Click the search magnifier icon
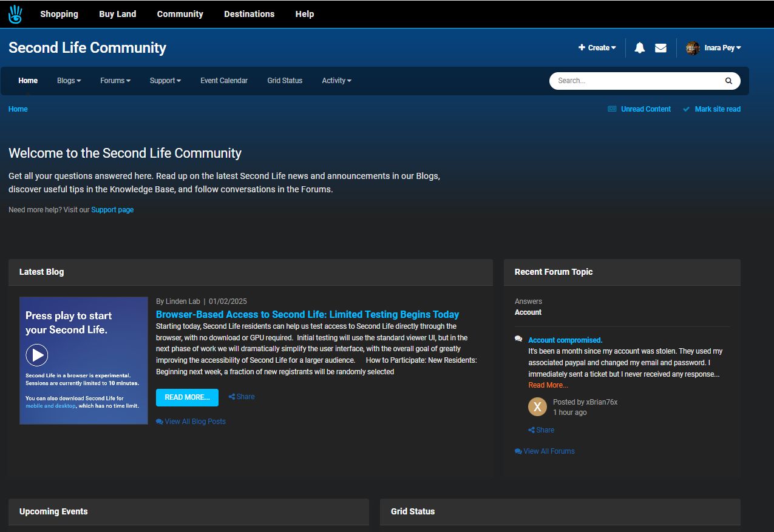The height and width of the screenshot is (532, 774). 728,81
